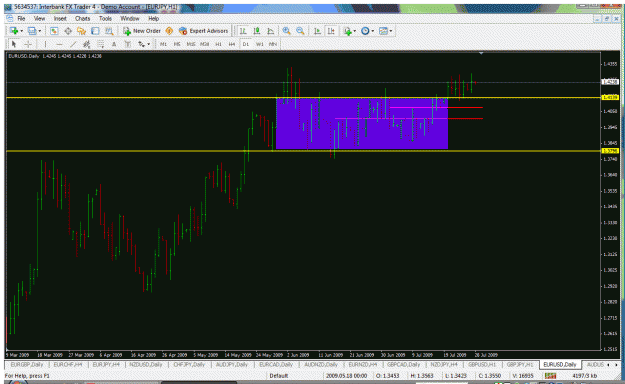Select the W1 timeframe
This screenshot has height=384, width=625.
[259, 44]
